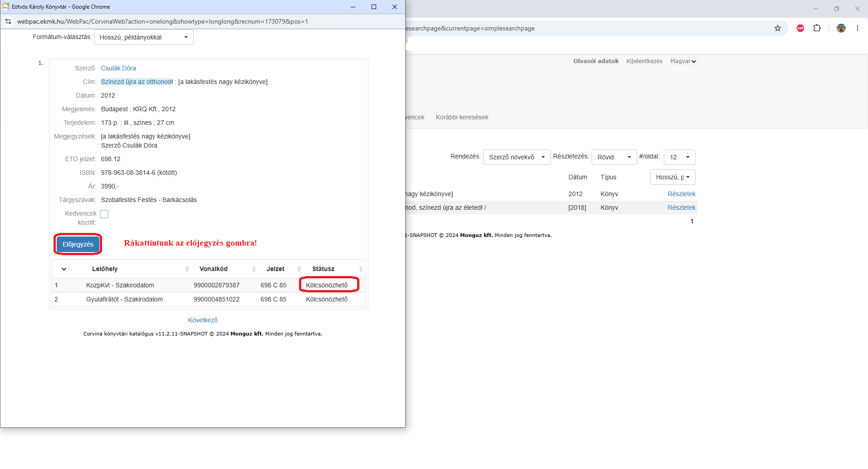Click ETO jelzet value 698.12

point(111,159)
